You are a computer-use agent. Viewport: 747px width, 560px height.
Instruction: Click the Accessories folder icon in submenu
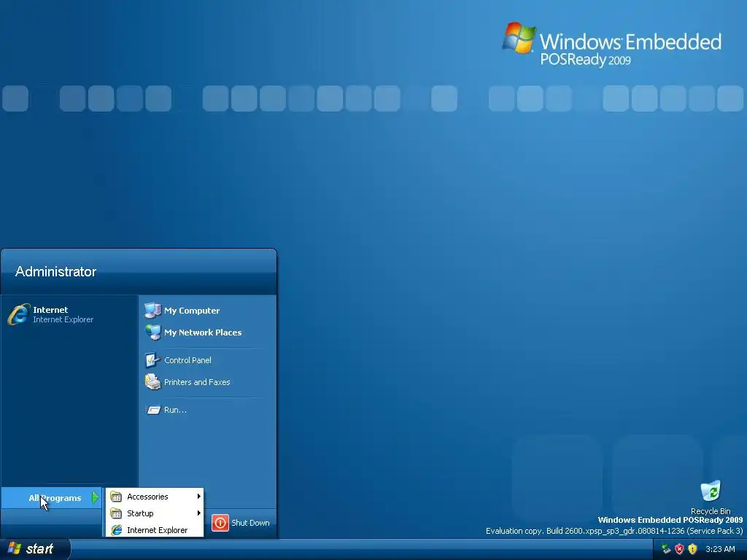pos(116,497)
